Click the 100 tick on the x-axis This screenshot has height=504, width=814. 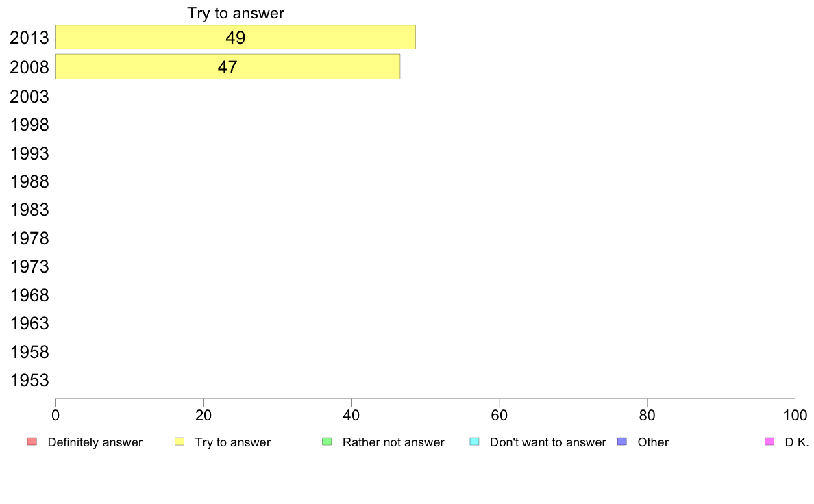[795, 415]
